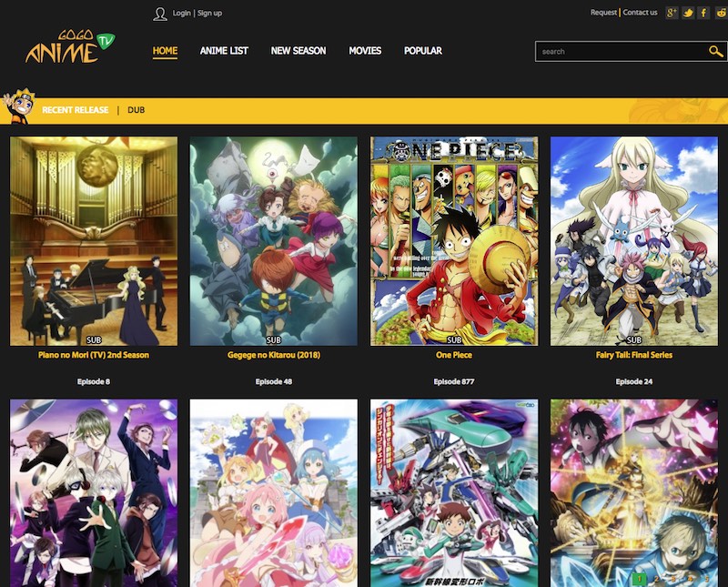Click the Fairy Tail: Final Series title
This screenshot has height=587, width=728.
click(633, 355)
